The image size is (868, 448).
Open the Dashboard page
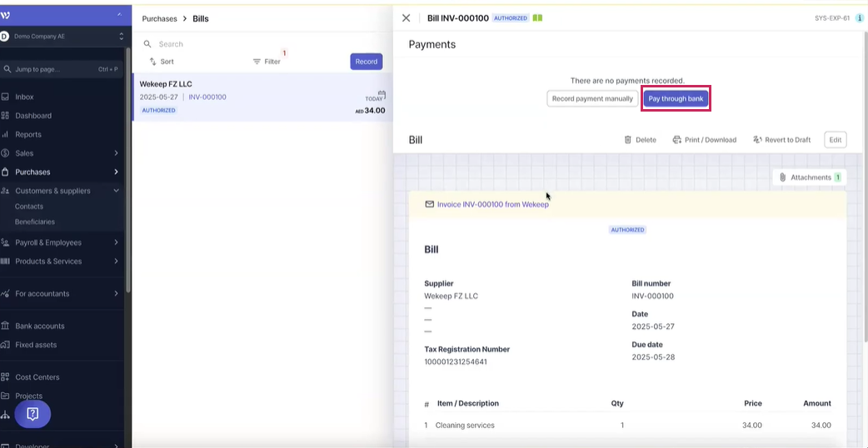coord(33,116)
